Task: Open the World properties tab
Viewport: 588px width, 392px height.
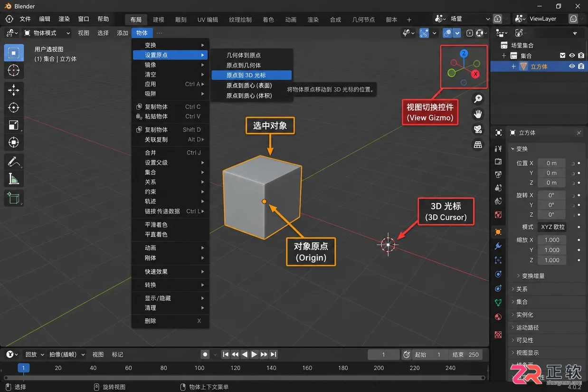Action: point(498,215)
